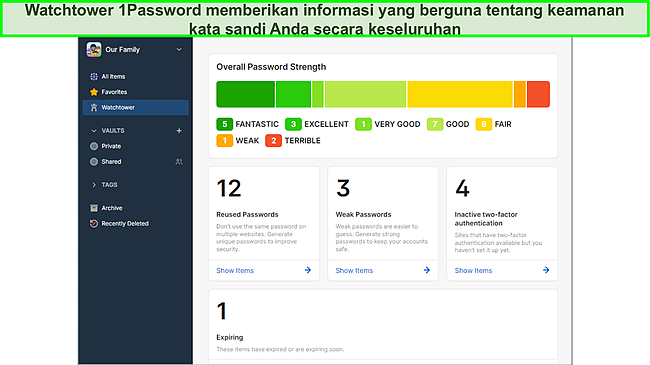The width and height of the screenshot is (650, 365).
Task: Click the arrow in Inactive two-factor card
Action: tap(546, 270)
